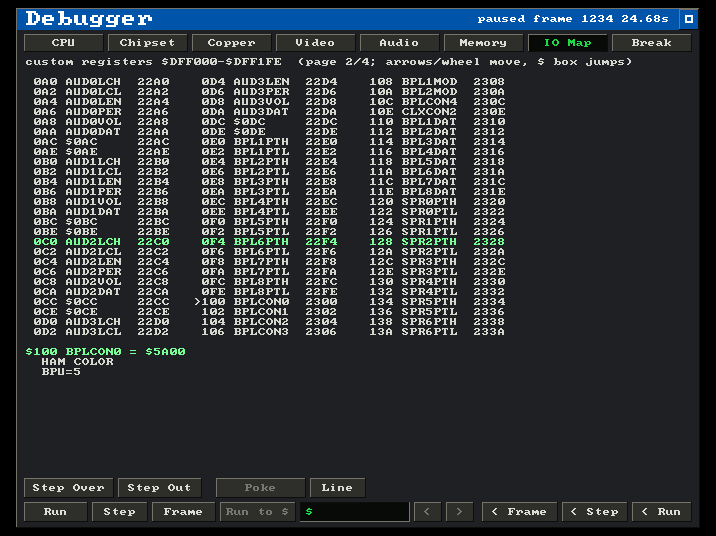This screenshot has height=536, width=716.
Task: Click the value 22F0 beside BPL5PTH
Action: point(321,222)
